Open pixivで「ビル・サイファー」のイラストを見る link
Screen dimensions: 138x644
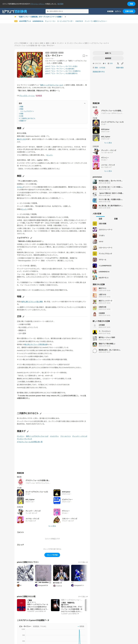point(61,66)
